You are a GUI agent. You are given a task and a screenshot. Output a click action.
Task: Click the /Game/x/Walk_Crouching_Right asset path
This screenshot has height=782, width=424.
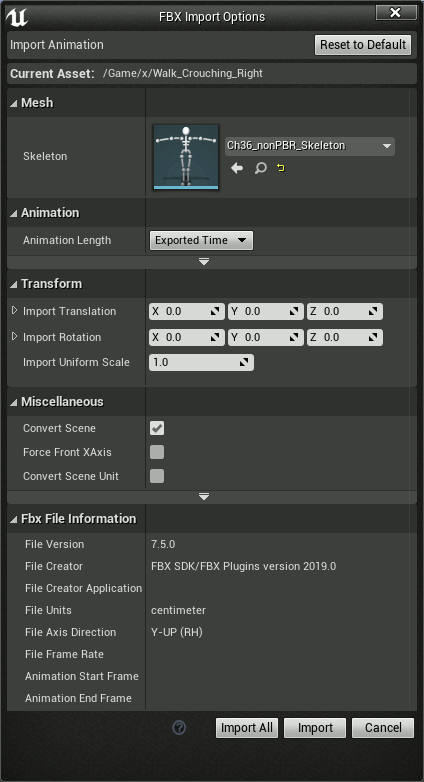tap(183, 73)
